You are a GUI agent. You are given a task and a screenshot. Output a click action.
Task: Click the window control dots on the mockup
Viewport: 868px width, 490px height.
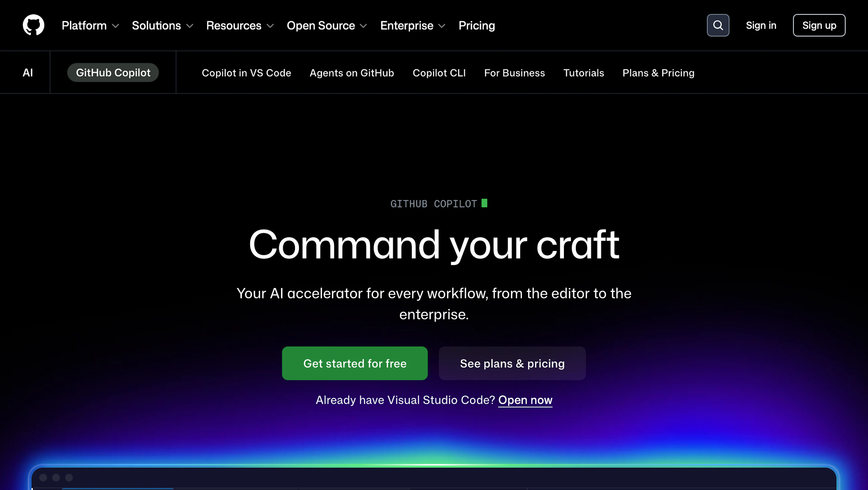pos(56,478)
